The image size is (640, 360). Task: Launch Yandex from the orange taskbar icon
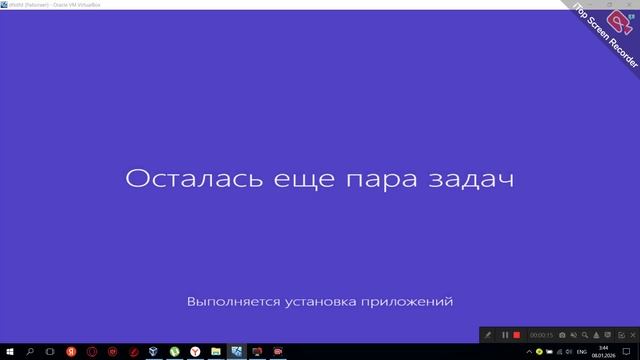point(71,351)
